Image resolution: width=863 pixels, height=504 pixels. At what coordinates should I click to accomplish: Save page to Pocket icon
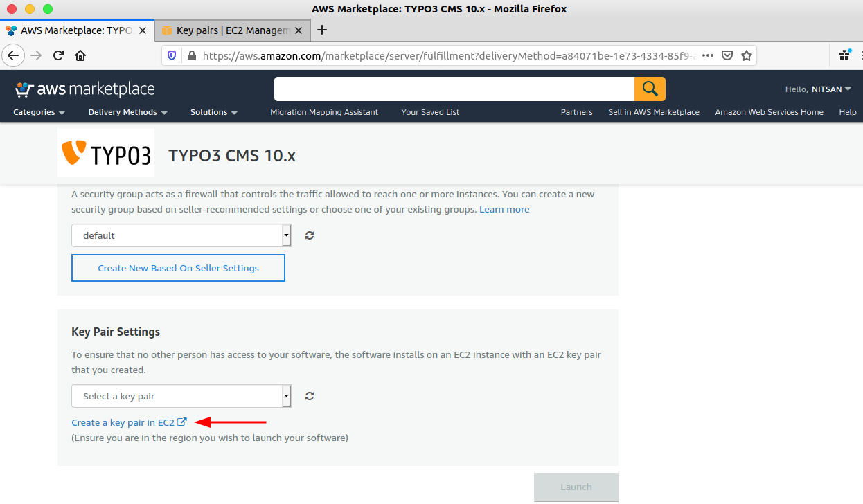pos(727,55)
